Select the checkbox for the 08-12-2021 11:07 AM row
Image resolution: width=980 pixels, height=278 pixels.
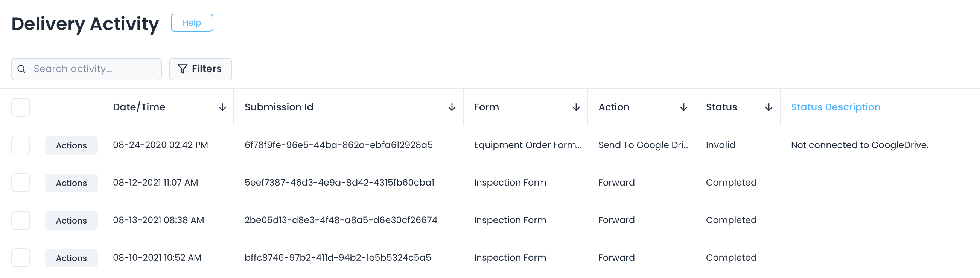(x=21, y=183)
